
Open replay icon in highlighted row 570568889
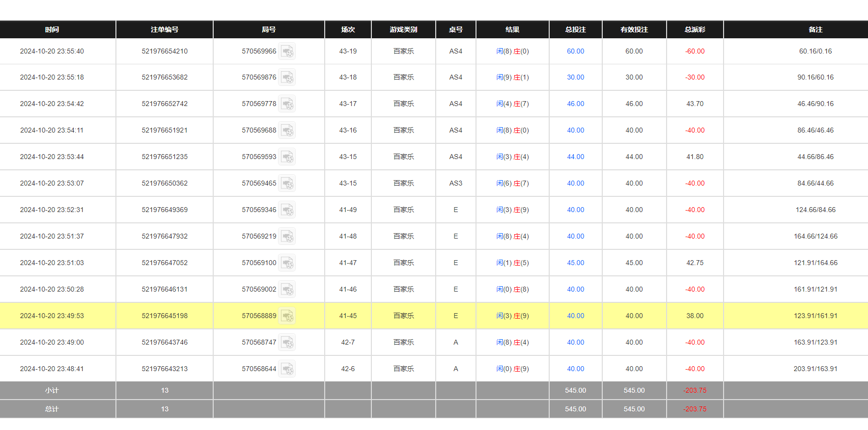coord(287,316)
